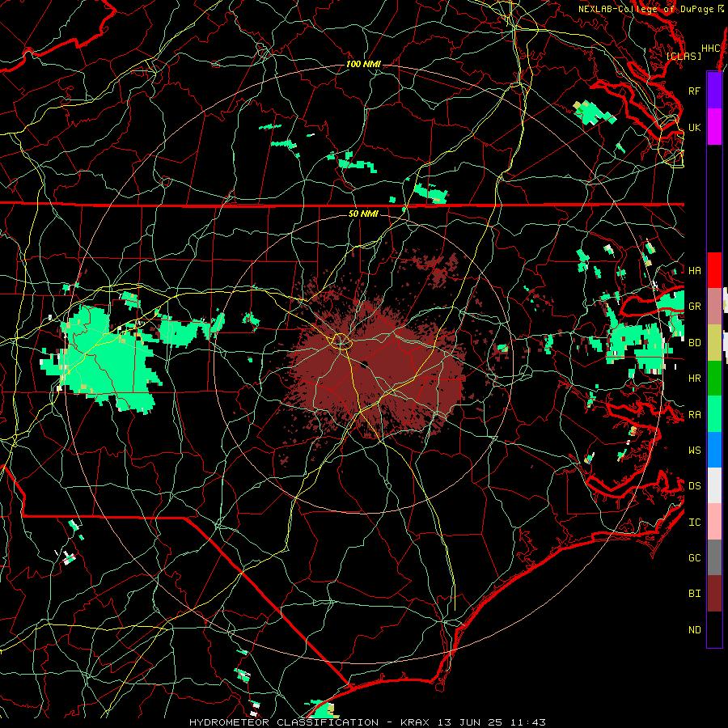
Task: Click the magenta UK color swatch
Action: tap(714, 127)
